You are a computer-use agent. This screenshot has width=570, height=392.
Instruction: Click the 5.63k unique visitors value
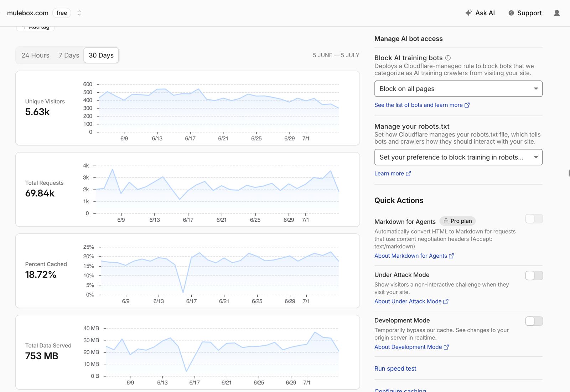coord(37,112)
